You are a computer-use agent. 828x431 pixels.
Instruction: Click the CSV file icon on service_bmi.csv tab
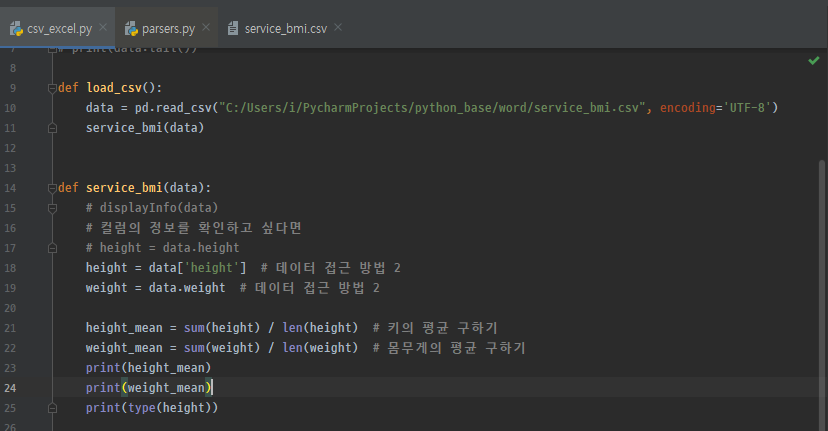(233, 29)
